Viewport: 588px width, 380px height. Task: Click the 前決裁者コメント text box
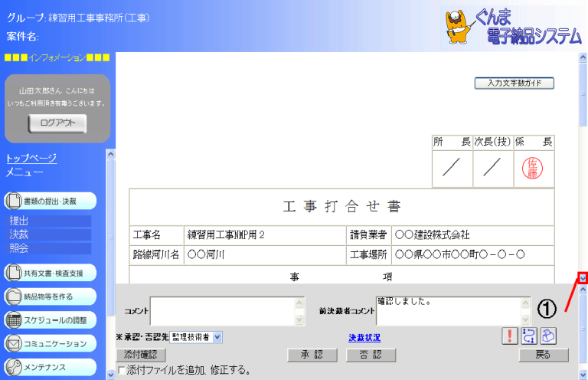click(449, 311)
